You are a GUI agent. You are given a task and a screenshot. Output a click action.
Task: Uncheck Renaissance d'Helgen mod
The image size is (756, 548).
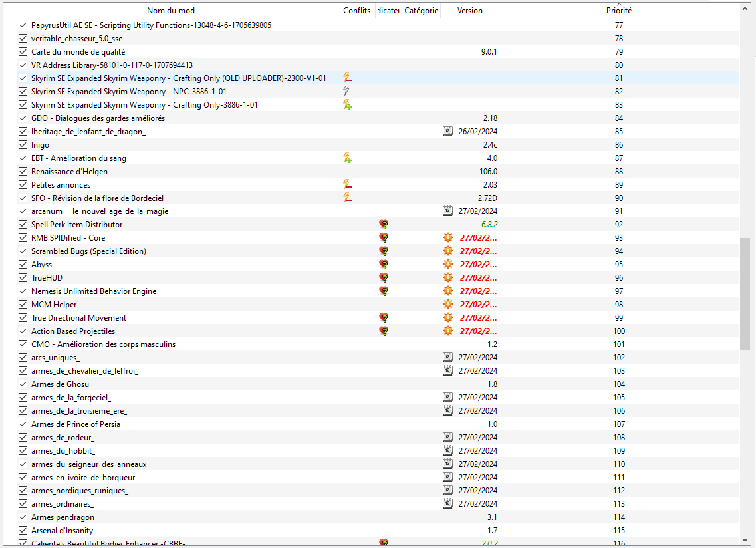click(23, 172)
